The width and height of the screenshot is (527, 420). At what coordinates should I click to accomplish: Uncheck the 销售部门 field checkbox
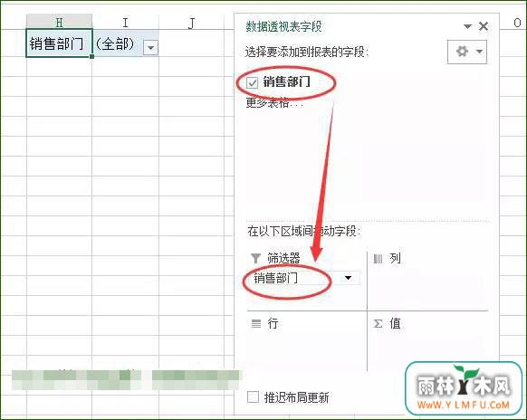252,82
